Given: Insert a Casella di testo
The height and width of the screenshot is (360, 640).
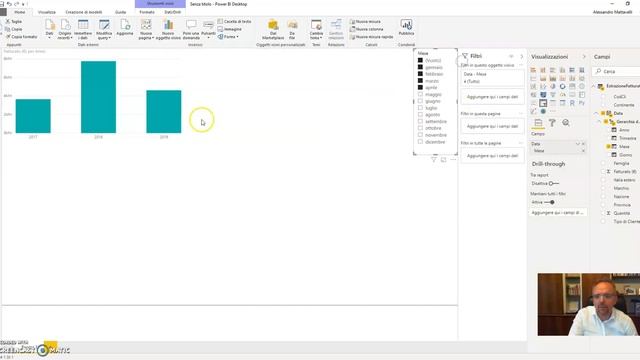Looking at the screenshot, I should (234, 21).
